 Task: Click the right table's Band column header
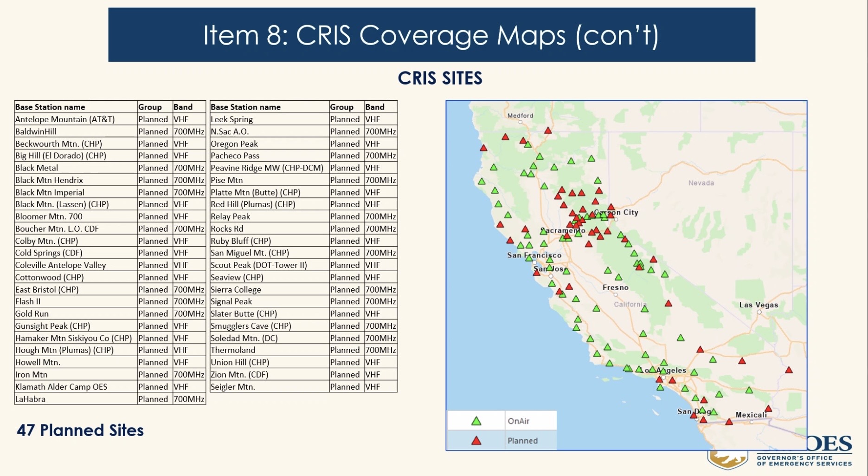click(x=374, y=107)
